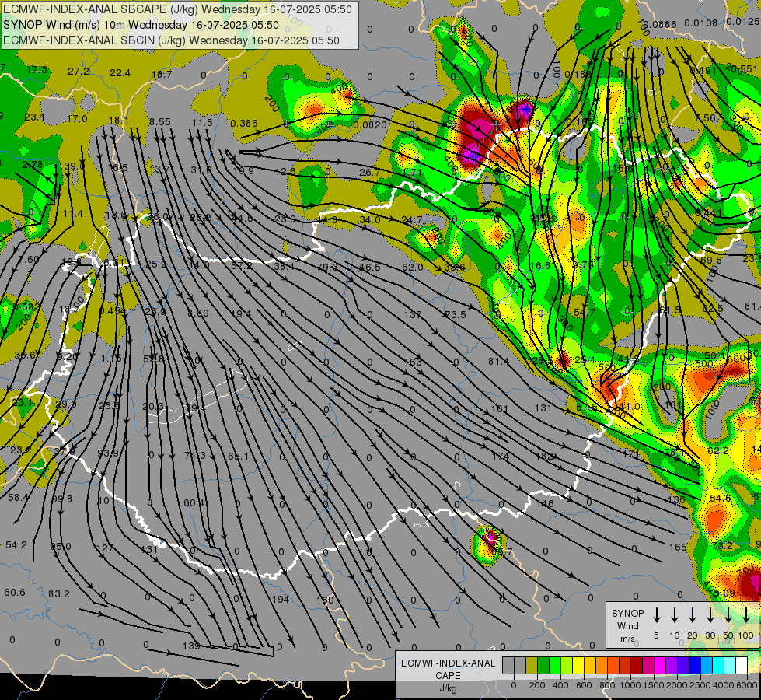
Task: Pick the bright green CAPE legend swatch
Action: click(x=555, y=665)
